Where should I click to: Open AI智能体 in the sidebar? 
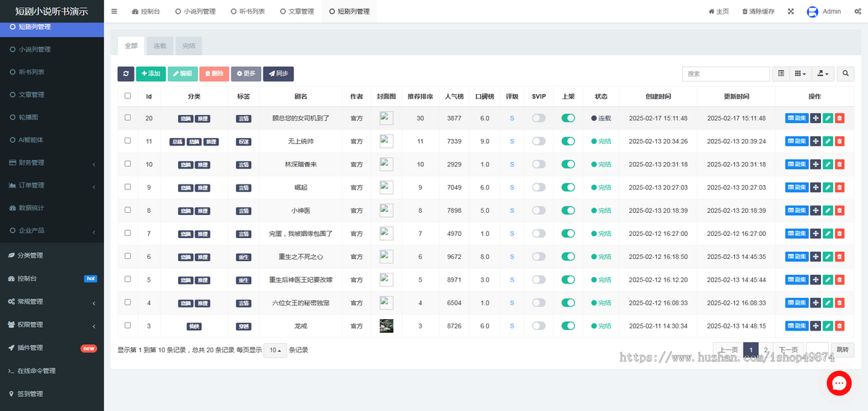pos(52,140)
